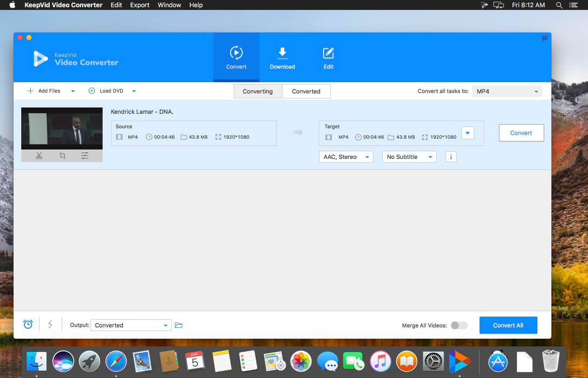
Task: Open the No Subtitle dropdown
Action: 409,157
